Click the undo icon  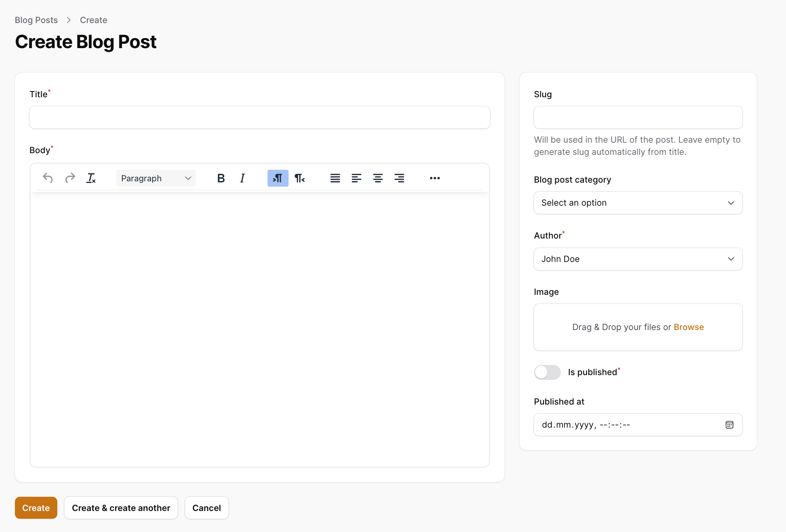[47, 178]
